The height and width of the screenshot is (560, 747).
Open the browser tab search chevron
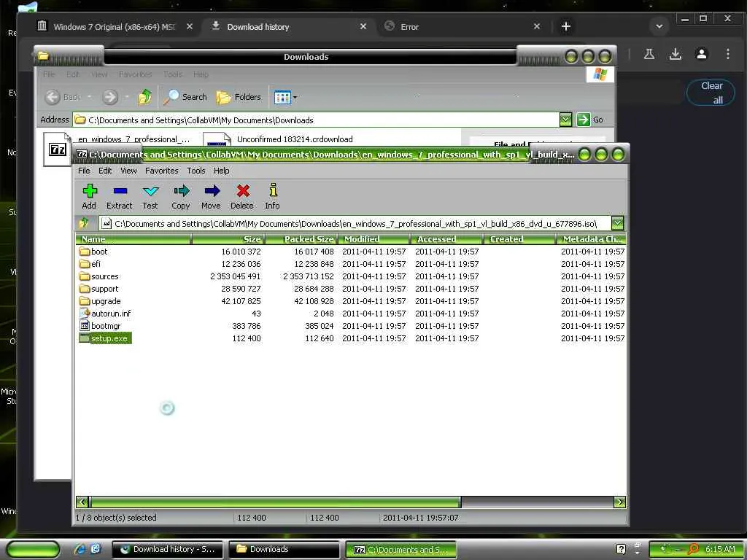click(659, 27)
